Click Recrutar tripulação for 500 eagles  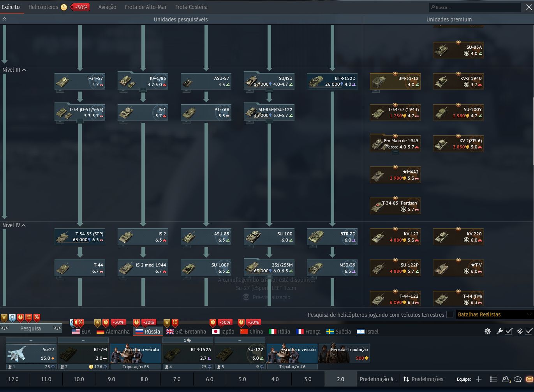[x=344, y=353]
